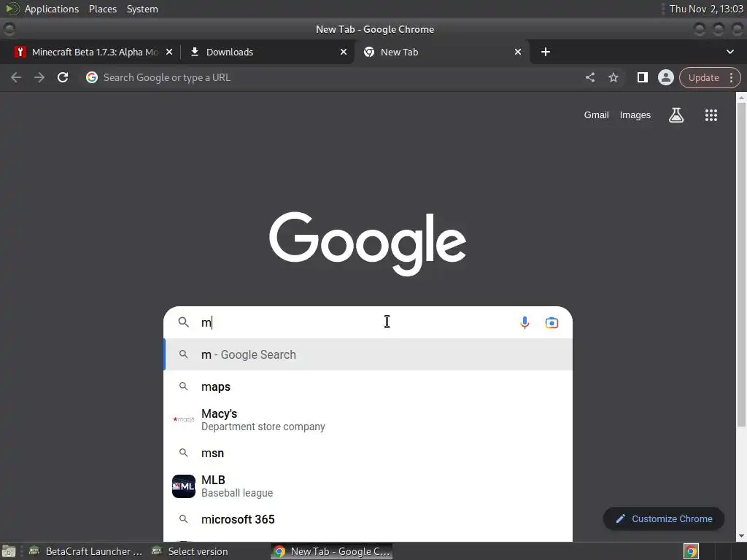Viewport: 747px width, 560px height.
Task: Click the Google logo
Action: pos(368,244)
